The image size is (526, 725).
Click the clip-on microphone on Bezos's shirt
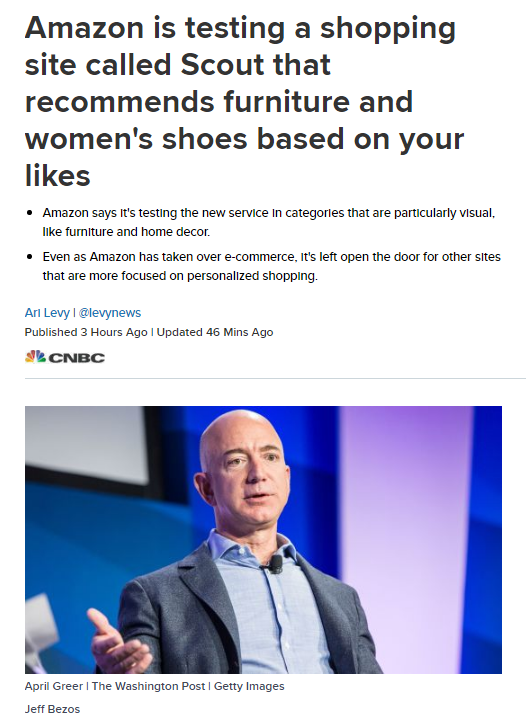[275, 565]
